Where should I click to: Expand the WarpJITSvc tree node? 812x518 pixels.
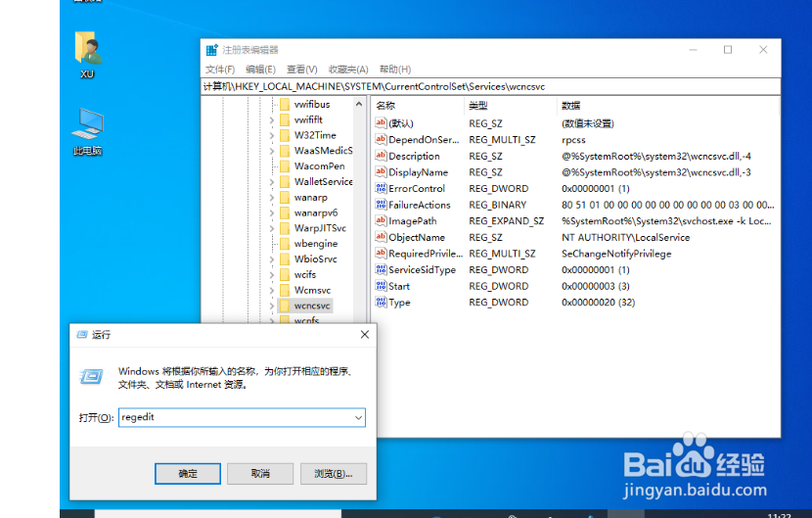point(272,228)
